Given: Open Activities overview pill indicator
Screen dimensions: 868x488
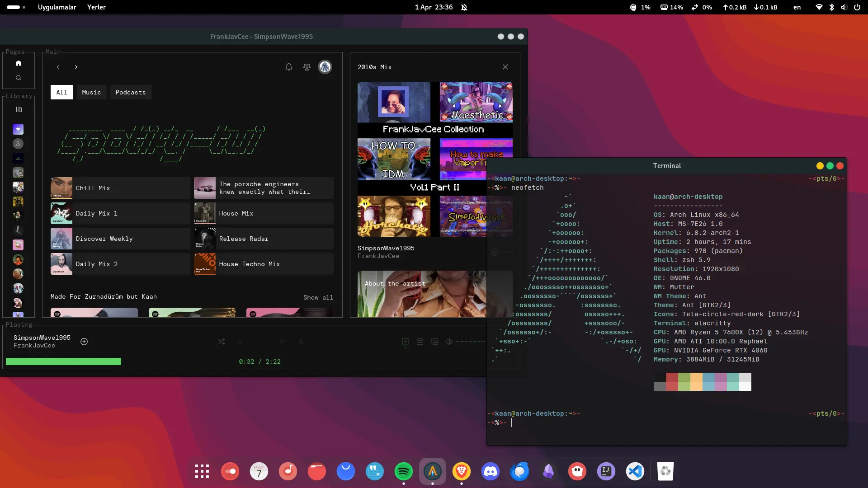Looking at the screenshot, I should click(16, 7).
